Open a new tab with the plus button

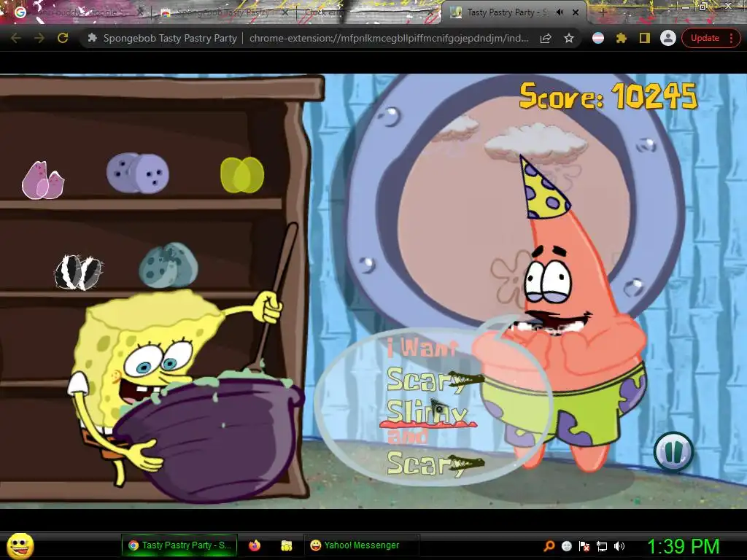603,13
